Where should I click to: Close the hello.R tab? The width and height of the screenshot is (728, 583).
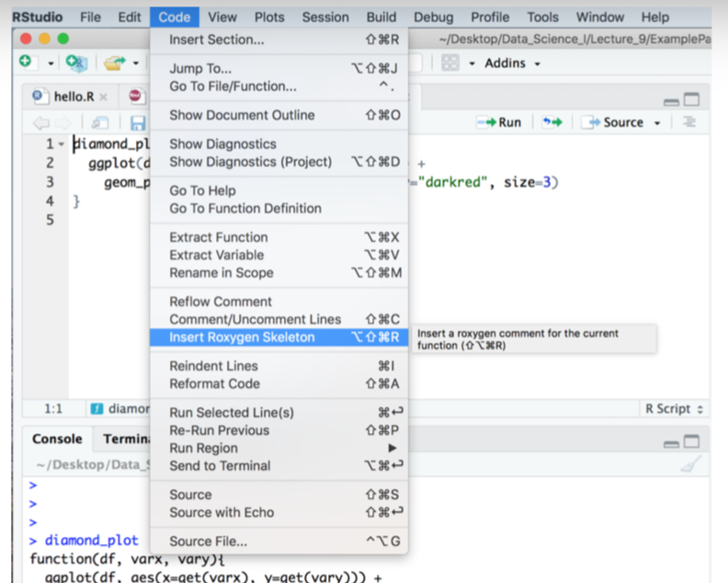[x=103, y=97]
